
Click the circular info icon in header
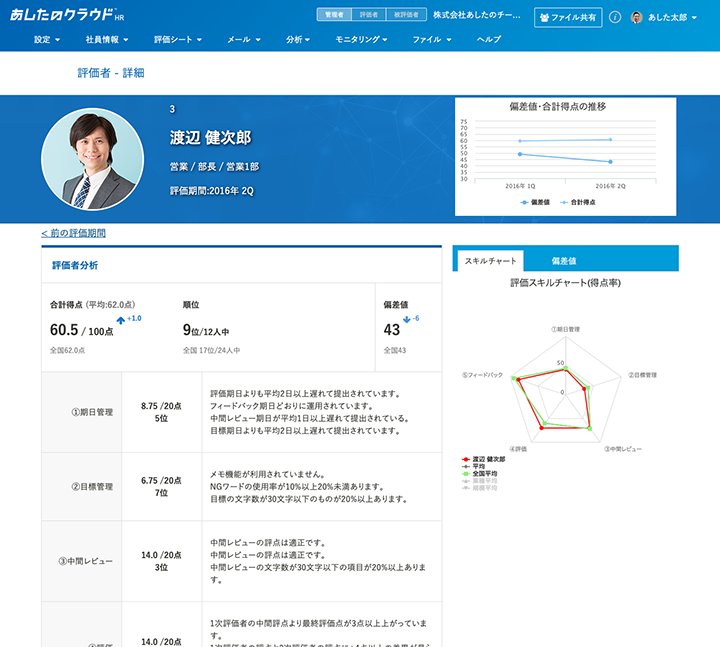[615, 17]
